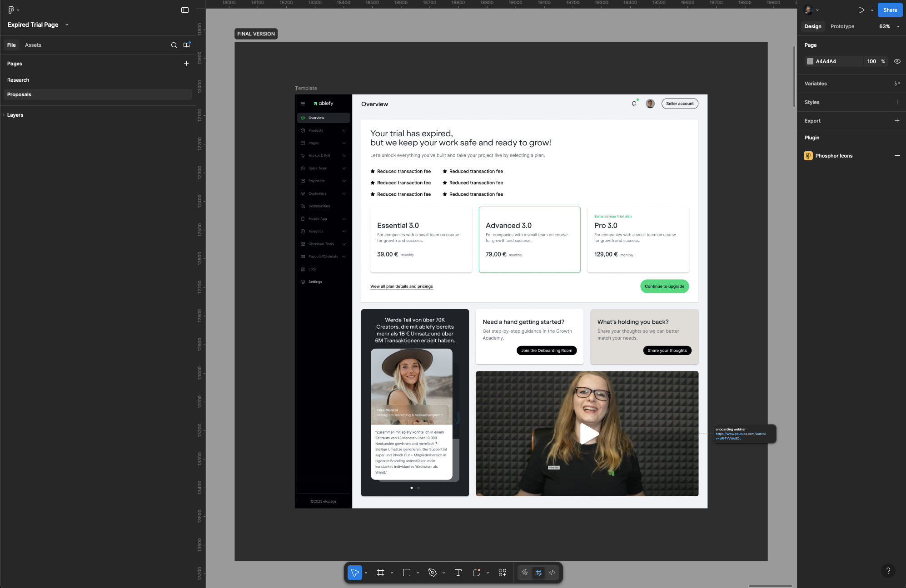Switch to the Prototype tab
The width and height of the screenshot is (906, 588).
click(x=842, y=26)
